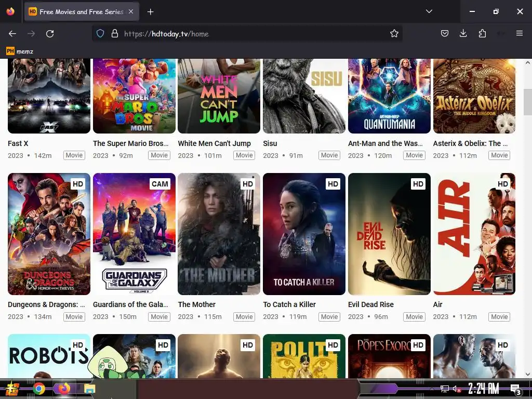Image resolution: width=532 pixels, height=399 pixels.
Task: Open tracking protection shield icon
Action: [100, 34]
